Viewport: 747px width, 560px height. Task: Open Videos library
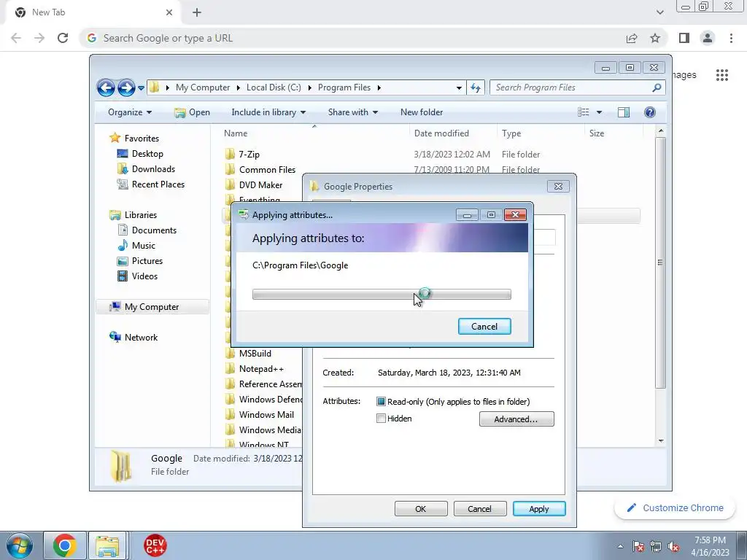[x=144, y=276]
